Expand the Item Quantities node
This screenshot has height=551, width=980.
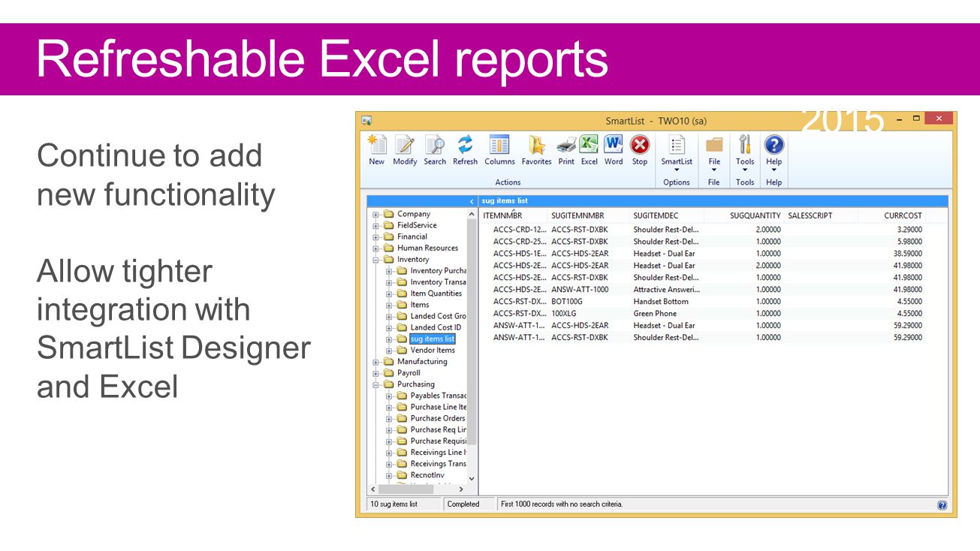point(389,294)
